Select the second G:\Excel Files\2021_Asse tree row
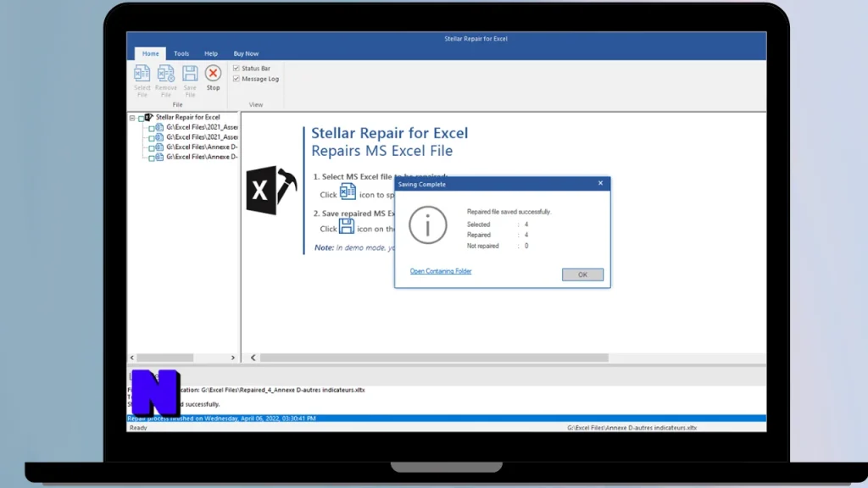Viewport: 868px width, 488px height. [x=202, y=137]
